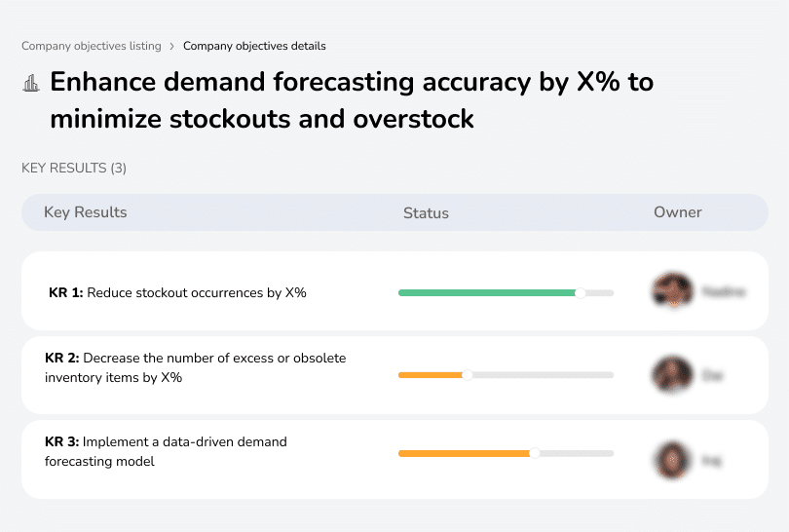Open KR 2 Decrease excess or obsolete inventory

(195, 367)
